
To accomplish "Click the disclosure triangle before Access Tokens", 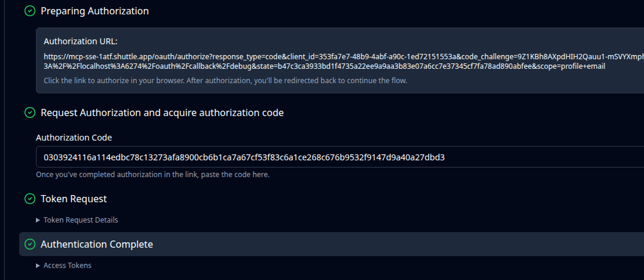I will [x=38, y=266].
